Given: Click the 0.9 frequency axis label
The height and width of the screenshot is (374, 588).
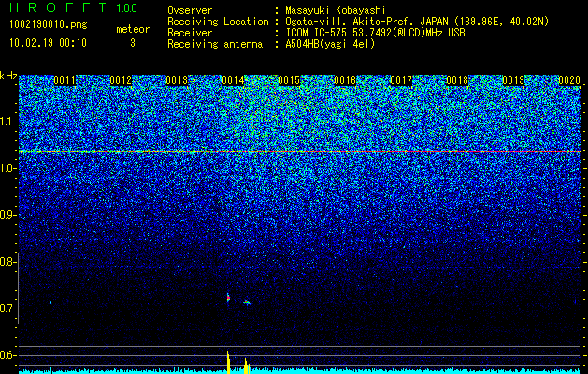Looking at the screenshot, I should [7, 215].
